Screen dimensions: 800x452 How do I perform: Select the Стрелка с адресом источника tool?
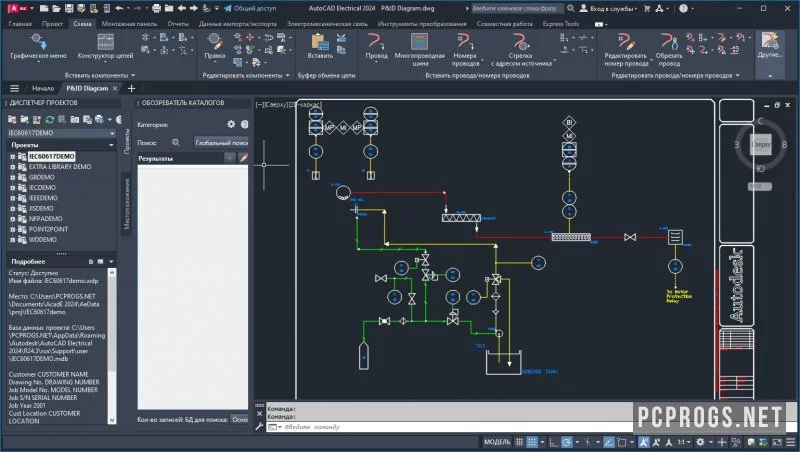click(521, 49)
